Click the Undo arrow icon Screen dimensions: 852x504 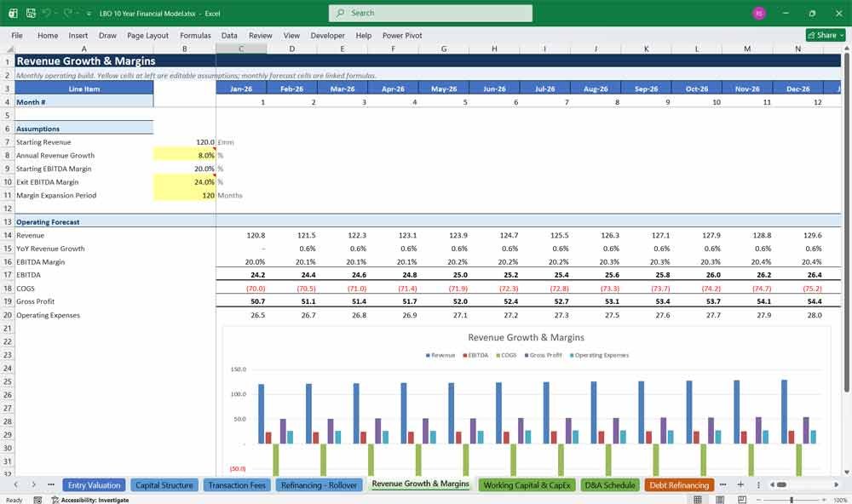pos(47,13)
